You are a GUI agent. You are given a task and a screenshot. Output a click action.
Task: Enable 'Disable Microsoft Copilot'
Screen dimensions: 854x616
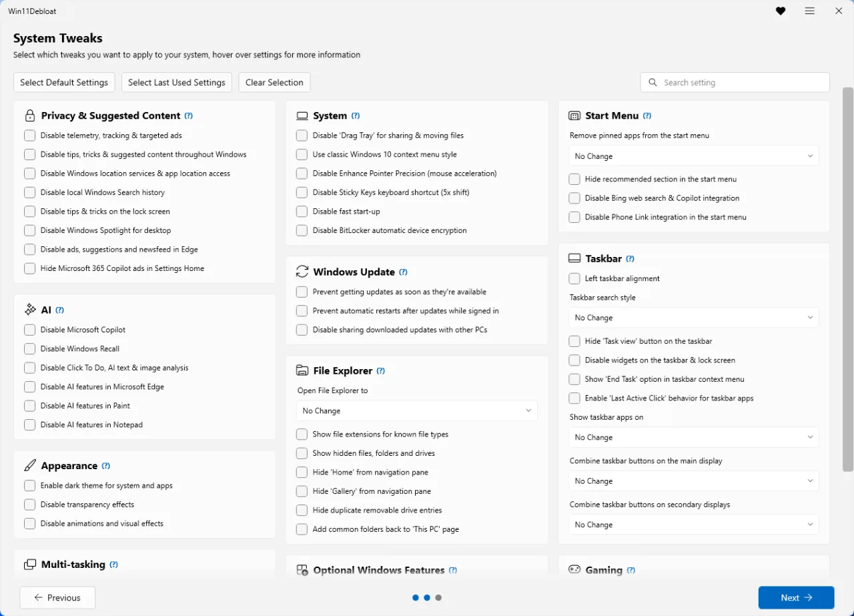click(29, 329)
